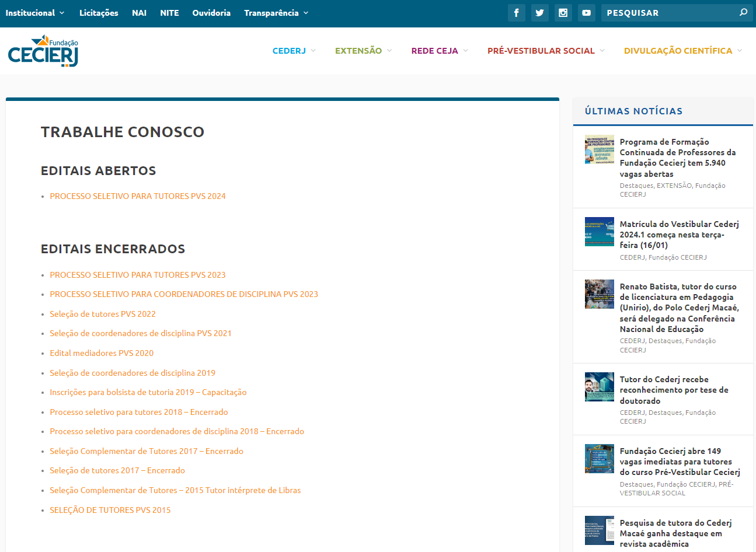Open the 2015 Tutor intérprete de Libras link
This screenshot has width=756, height=552.
(175, 490)
